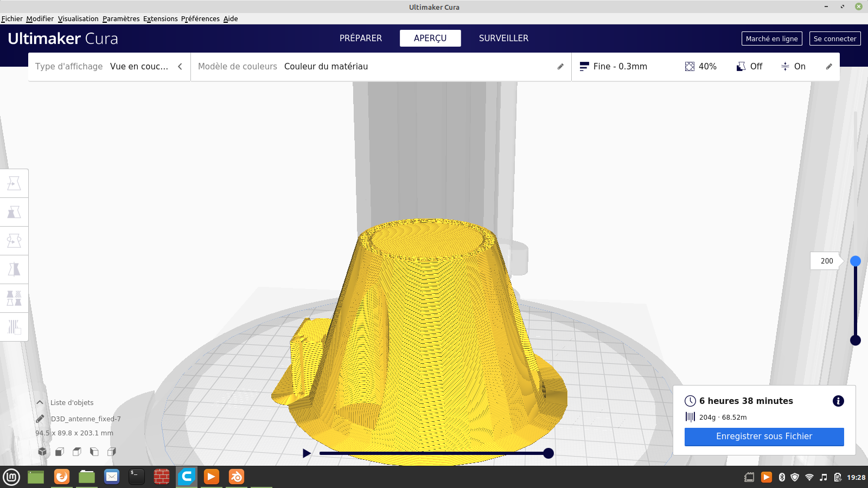Click Enregistrer sous Fichier button
The width and height of the screenshot is (868, 488).
(x=764, y=436)
